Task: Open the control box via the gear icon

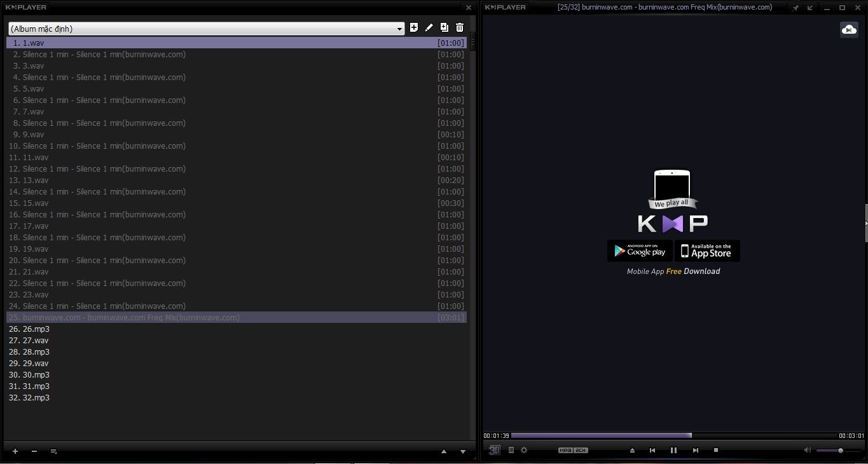Action: pyautogui.click(x=524, y=450)
